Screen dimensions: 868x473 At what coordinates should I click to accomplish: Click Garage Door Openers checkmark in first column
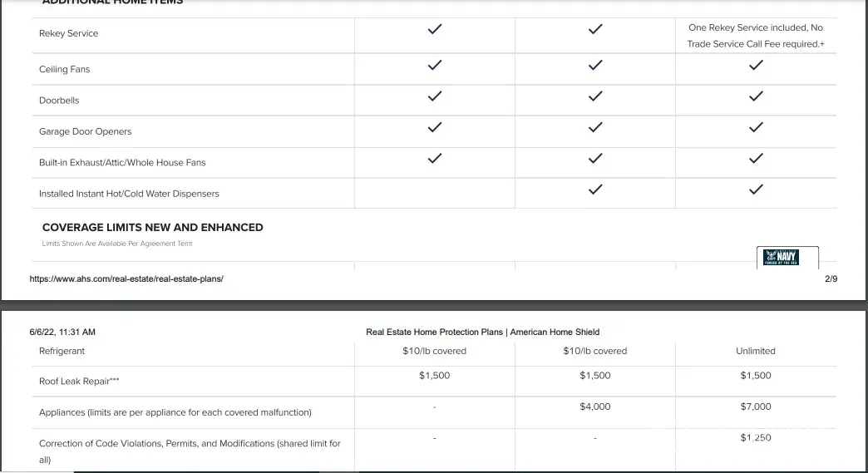[x=434, y=128]
